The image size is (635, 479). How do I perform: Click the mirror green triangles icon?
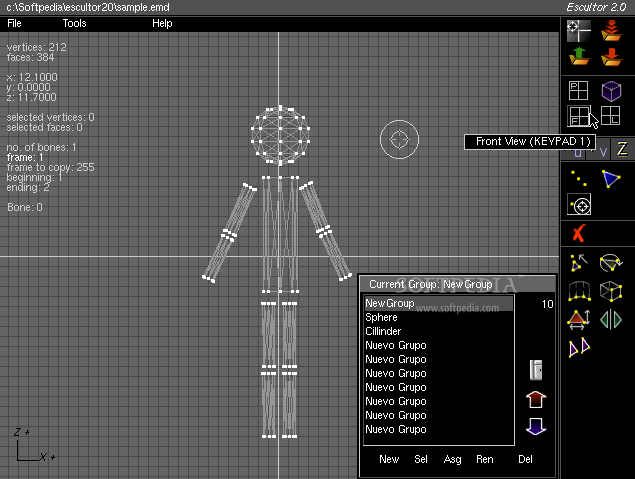[x=611, y=319]
